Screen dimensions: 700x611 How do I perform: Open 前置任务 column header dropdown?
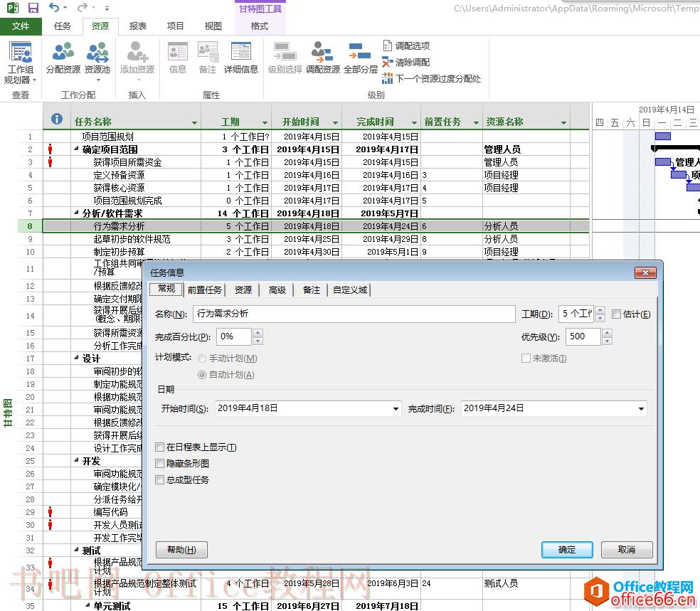(x=477, y=122)
